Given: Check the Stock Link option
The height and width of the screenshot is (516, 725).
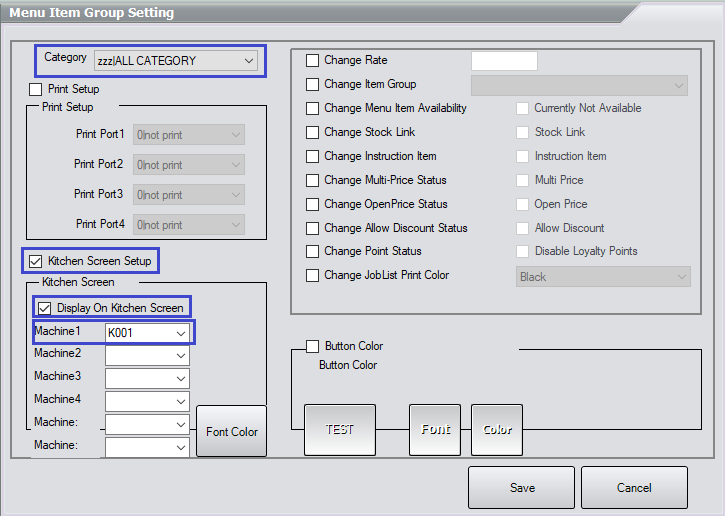Looking at the screenshot, I should click(522, 132).
